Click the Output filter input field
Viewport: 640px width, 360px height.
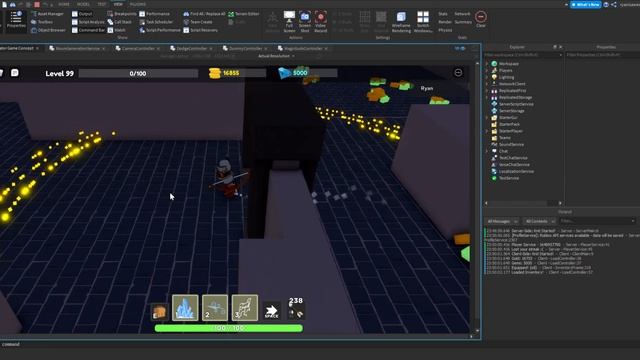click(597, 221)
